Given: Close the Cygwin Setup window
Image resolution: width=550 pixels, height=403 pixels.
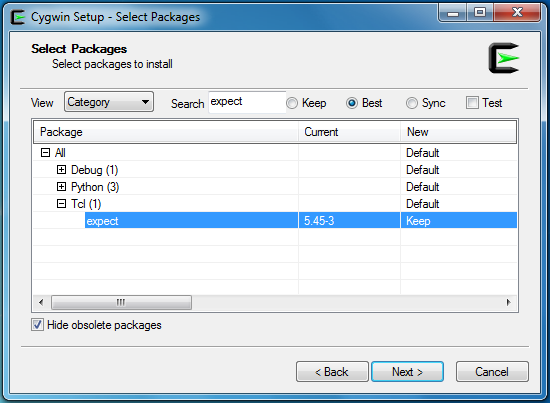Looking at the screenshot, I should [517, 13].
